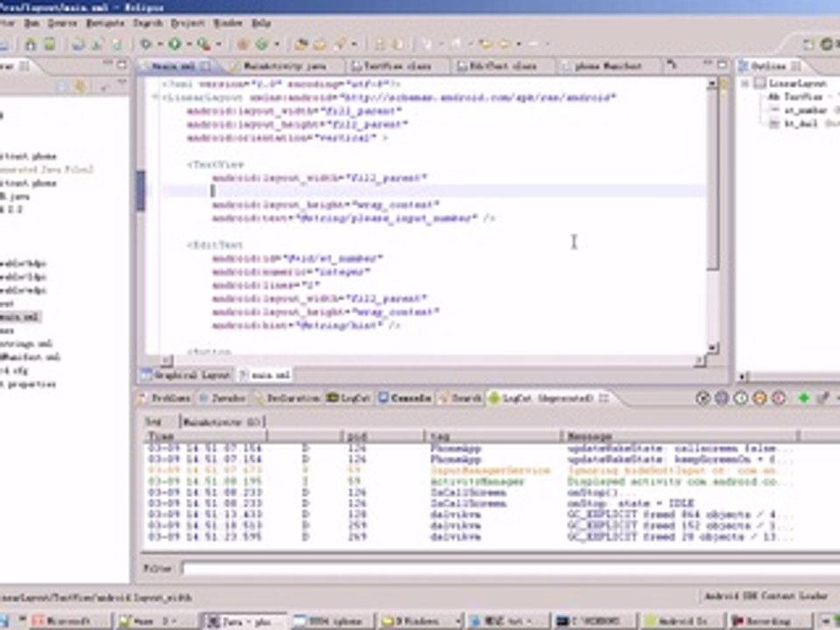Click the LogCat Filter text field
The image size is (840, 630).
(x=510, y=568)
